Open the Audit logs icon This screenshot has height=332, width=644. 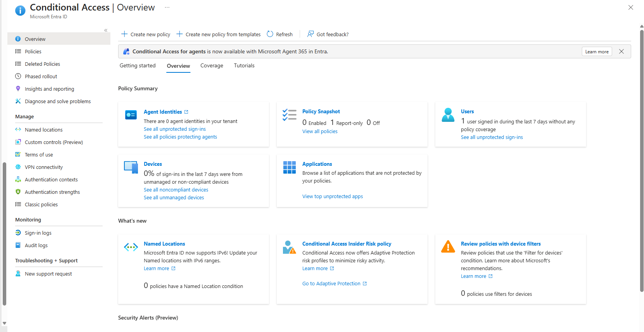point(18,245)
